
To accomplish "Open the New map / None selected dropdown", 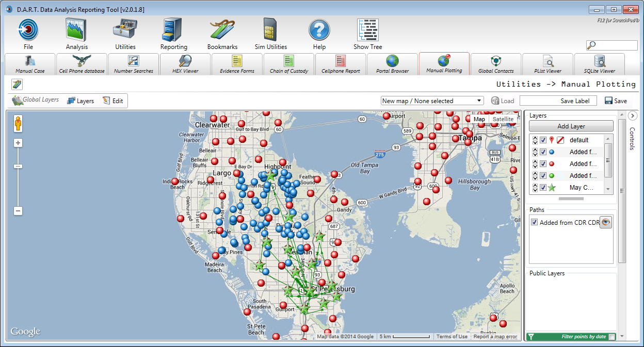I will 432,101.
